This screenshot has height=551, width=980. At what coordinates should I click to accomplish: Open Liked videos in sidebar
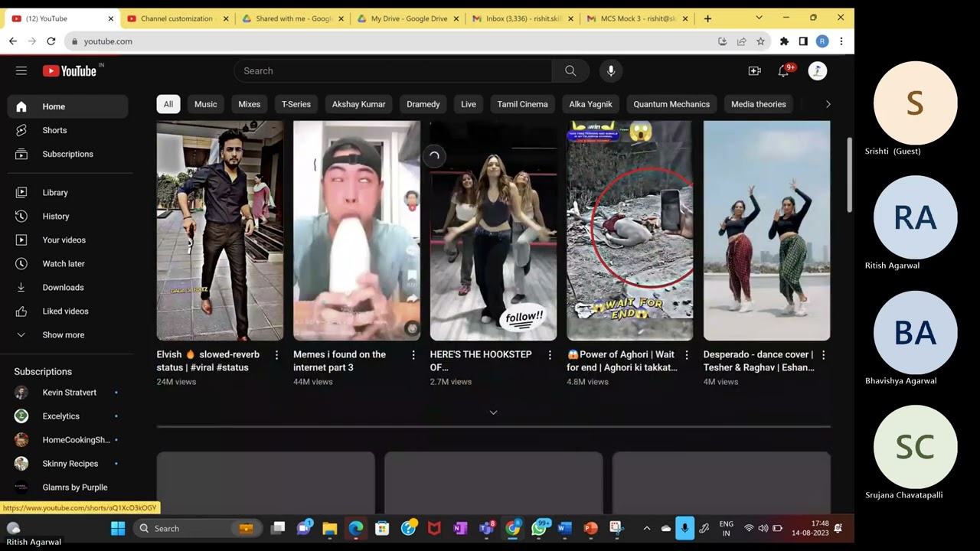click(x=67, y=311)
